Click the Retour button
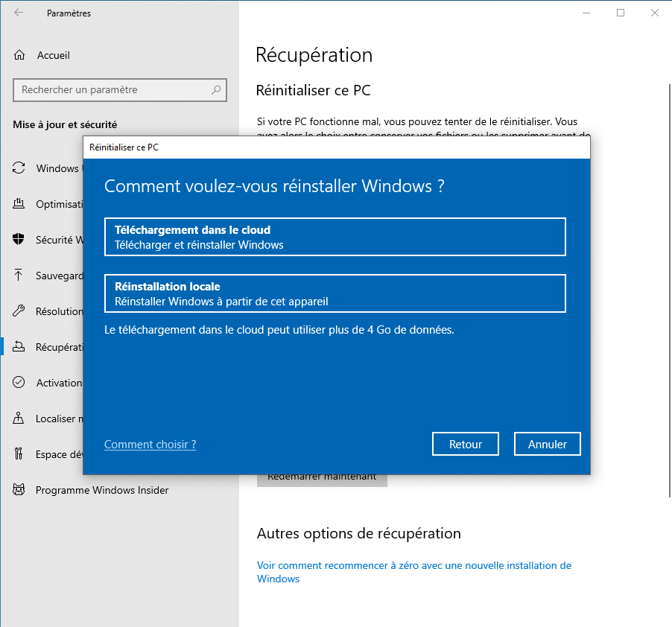Viewport: 672px width, 627px height. click(x=466, y=444)
